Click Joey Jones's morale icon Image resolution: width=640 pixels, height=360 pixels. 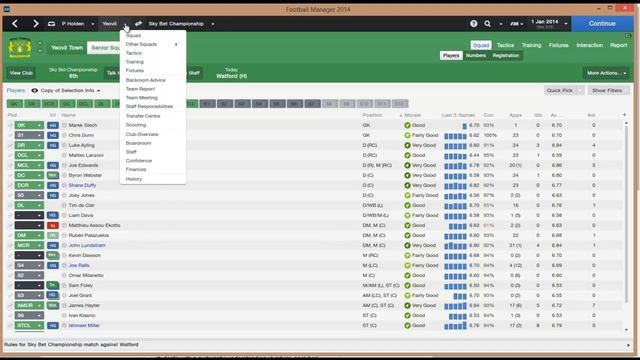tap(407, 195)
